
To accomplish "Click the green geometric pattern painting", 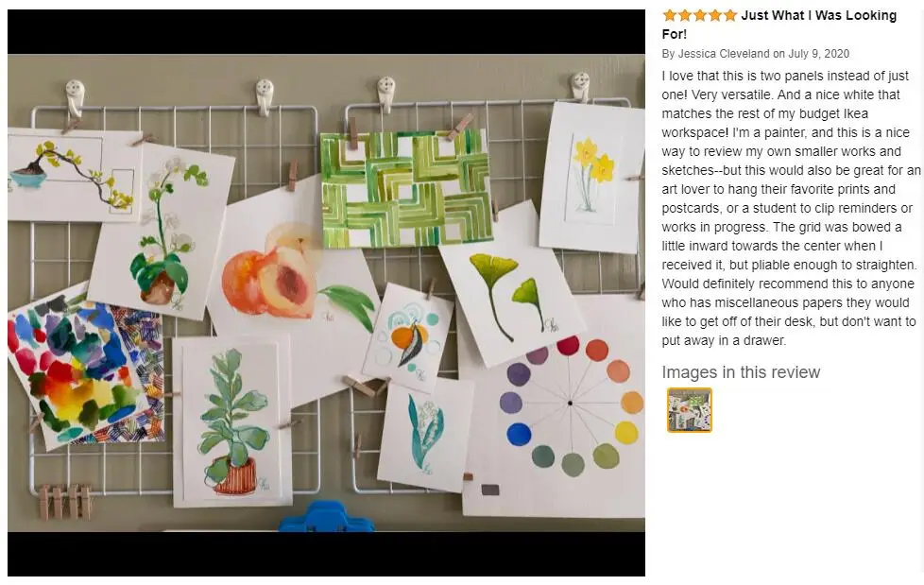I will [x=406, y=189].
